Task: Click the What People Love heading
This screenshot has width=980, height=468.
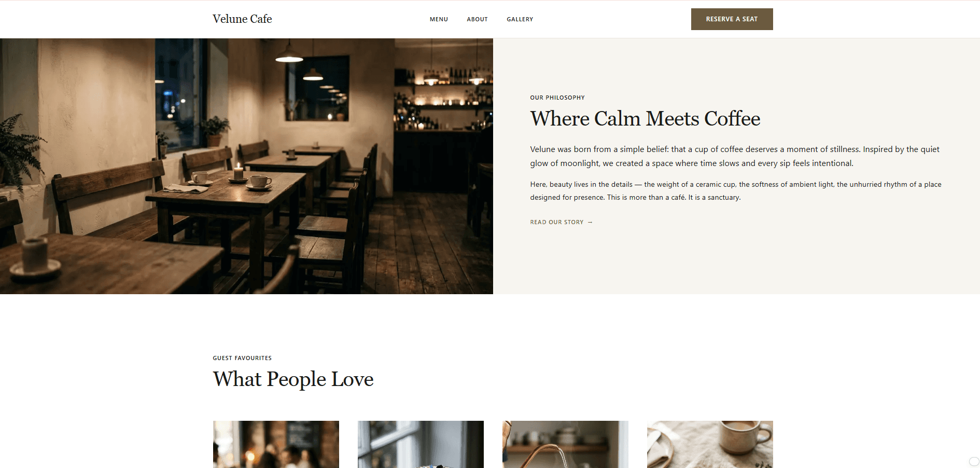Action: [293, 379]
